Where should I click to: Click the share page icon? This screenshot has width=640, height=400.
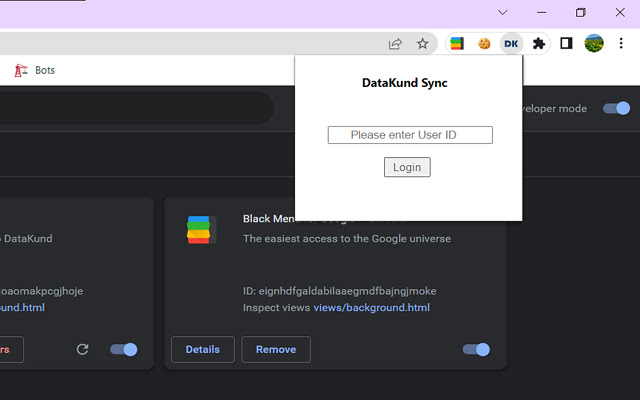coord(396,44)
